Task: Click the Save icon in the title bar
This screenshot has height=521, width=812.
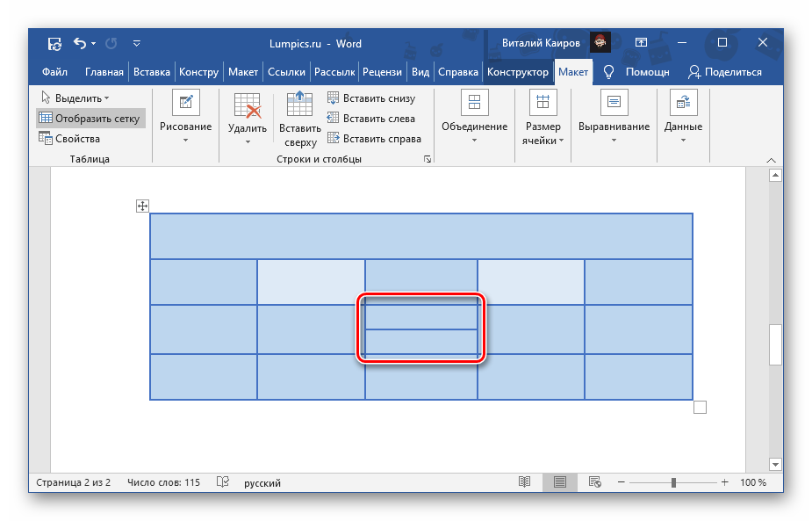Action: point(54,43)
